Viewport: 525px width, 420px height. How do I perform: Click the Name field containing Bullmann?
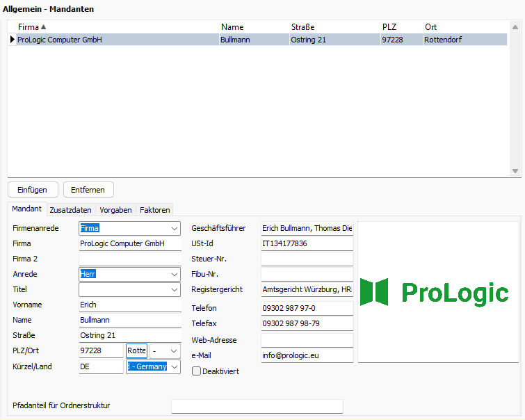130,321
